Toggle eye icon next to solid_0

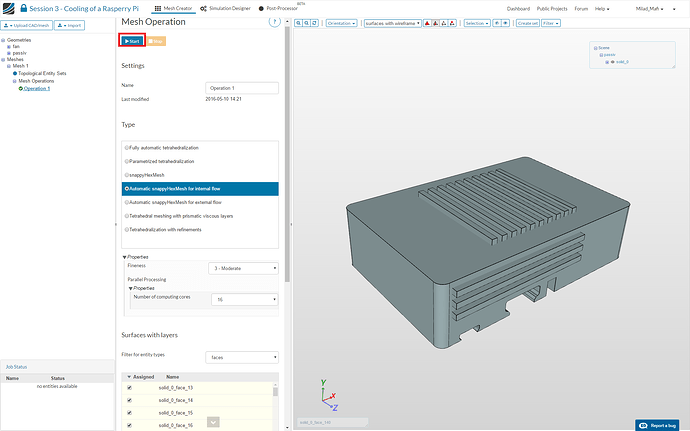612,62
